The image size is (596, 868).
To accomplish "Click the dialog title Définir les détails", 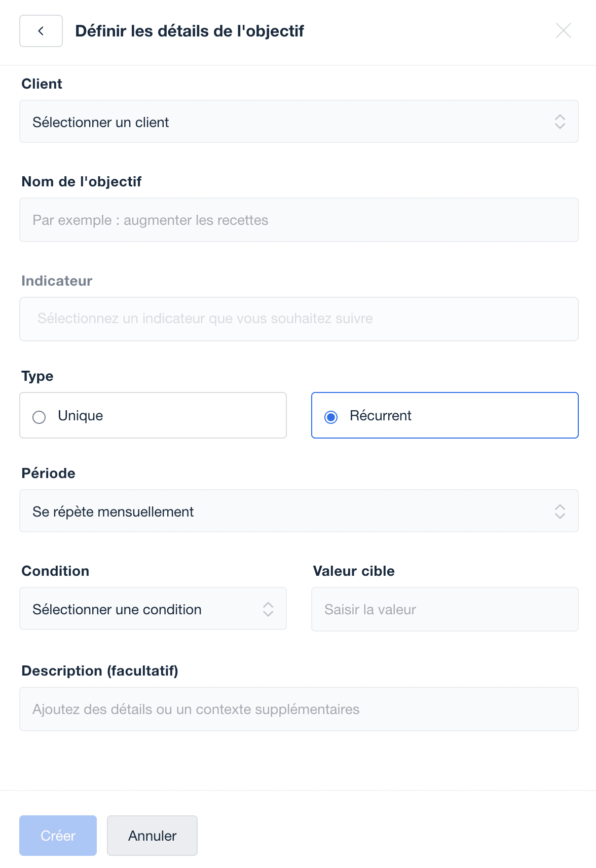I will click(190, 31).
